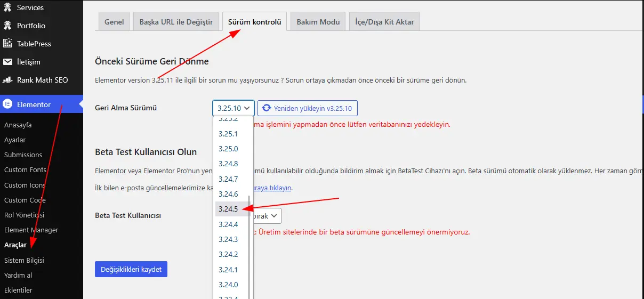The height and width of the screenshot is (299, 644).
Task: Open Rank Math SEO menu
Action: coord(42,80)
